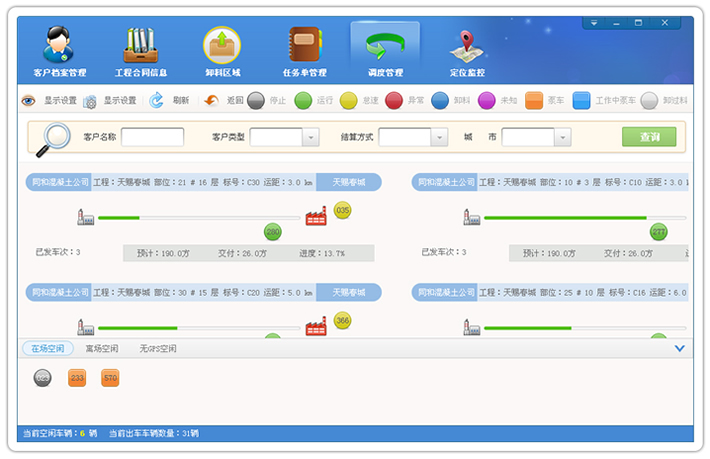Open the 城市 dropdown list
The image size is (710, 459).
562,138
